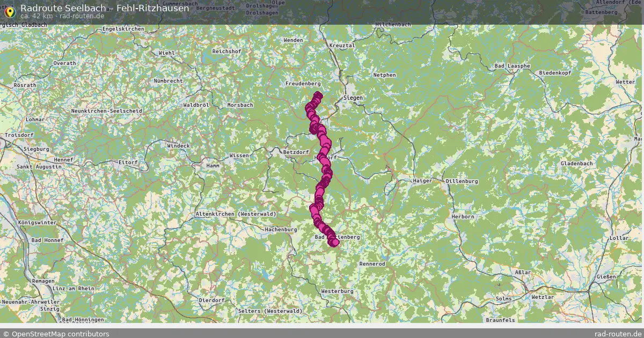Open the rad-routen.de footer link
This screenshot has width=644, height=338.
[618, 334]
